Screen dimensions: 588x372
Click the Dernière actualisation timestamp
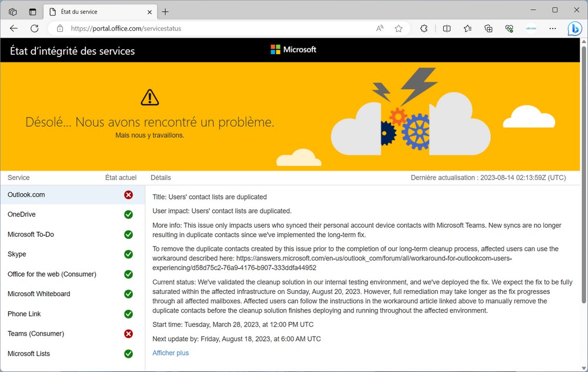click(x=488, y=178)
